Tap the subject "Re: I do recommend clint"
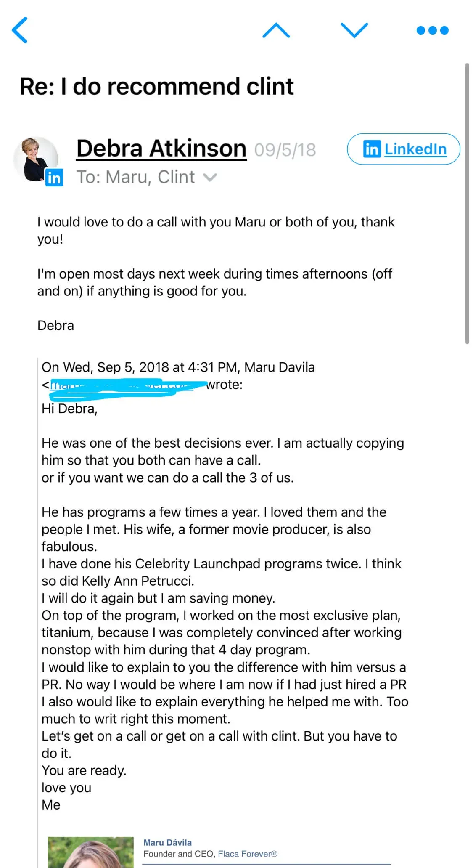 [x=156, y=86]
